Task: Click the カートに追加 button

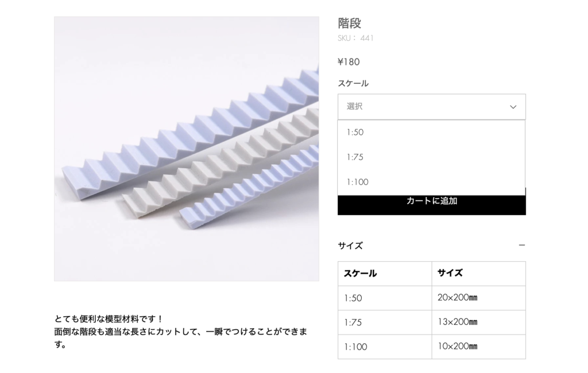Action: tap(432, 205)
